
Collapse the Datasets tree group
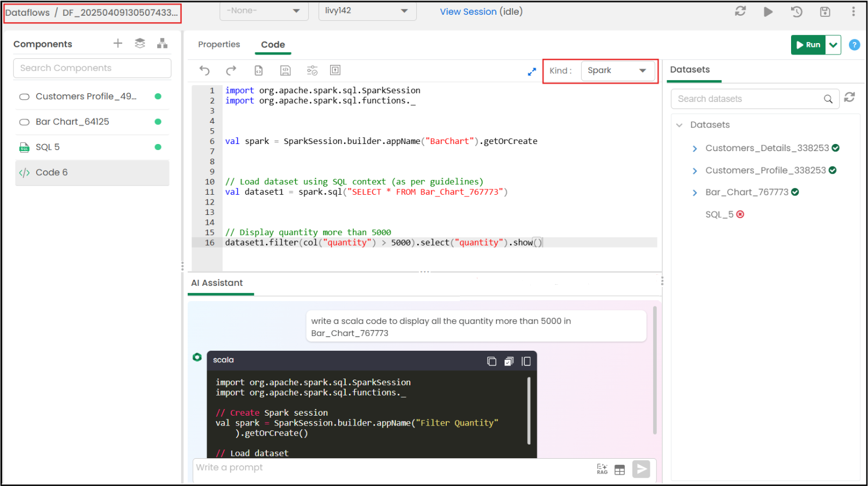point(679,125)
